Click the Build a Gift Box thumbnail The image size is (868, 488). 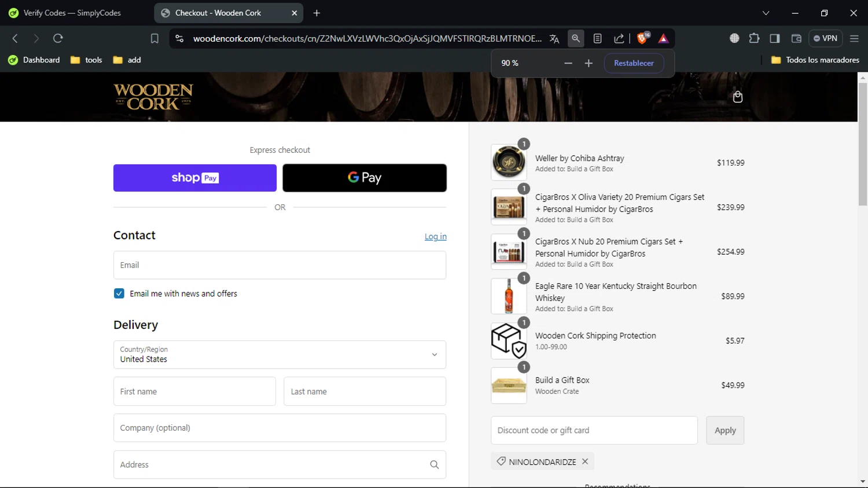coord(509,385)
